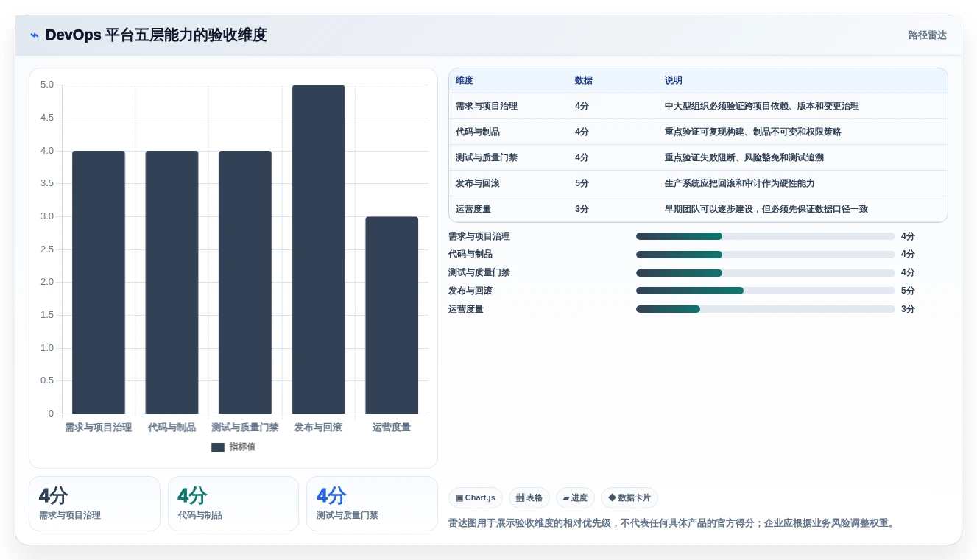Image resolution: width=977 pixels, height=560 pixels.
Task: Click the 表格 tag chip
Action: point(529,498)
